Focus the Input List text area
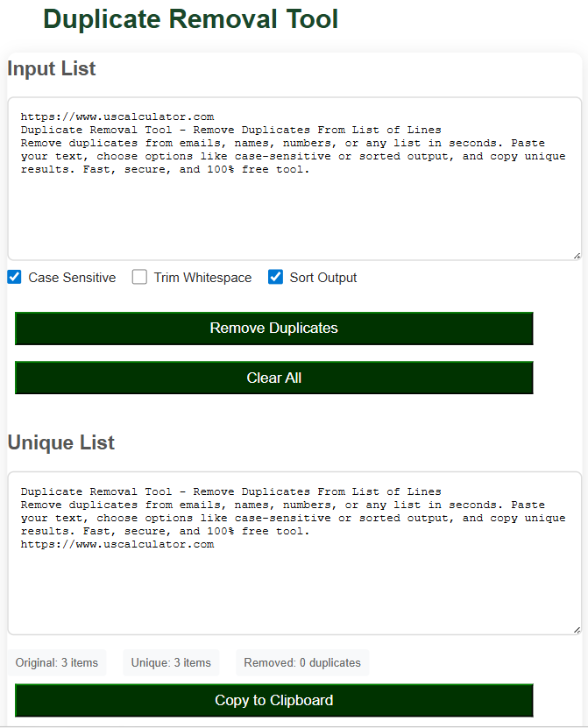This screenshot has width=588, height=728. 294,179
